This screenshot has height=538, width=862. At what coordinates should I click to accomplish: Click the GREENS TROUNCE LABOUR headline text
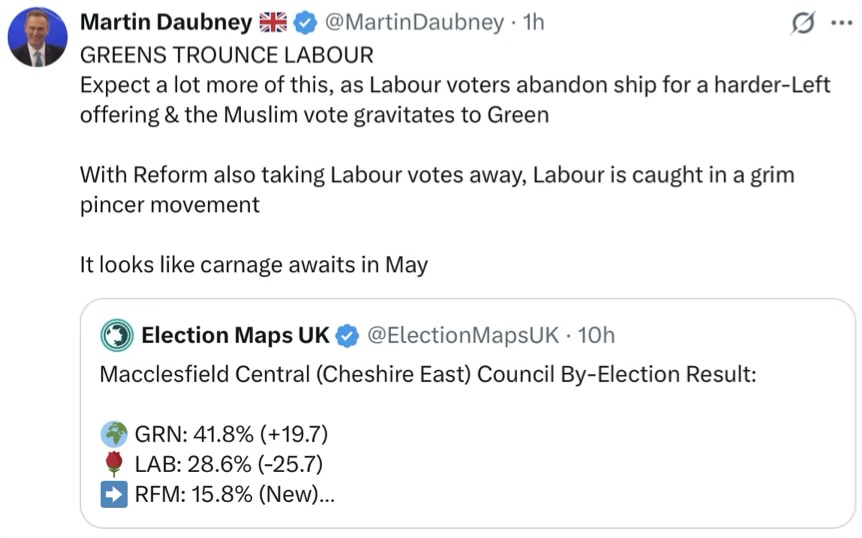coord(226,55)
